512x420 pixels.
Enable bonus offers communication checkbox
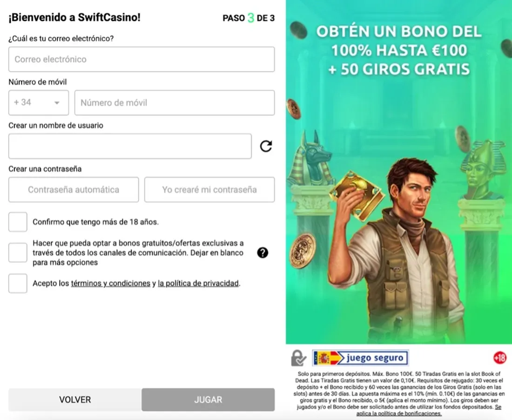pyautogui.click(x=18, y=252)
